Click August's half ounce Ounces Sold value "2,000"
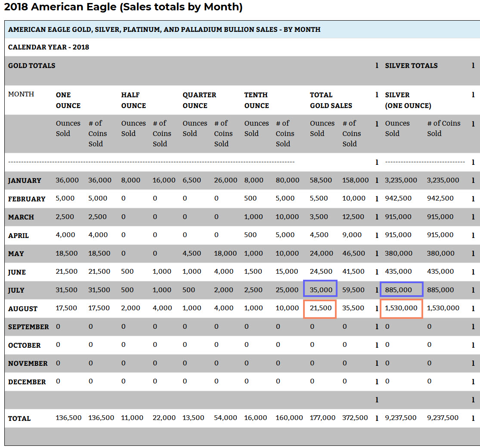This screenshot has width=480, height=448. (131, 308)
